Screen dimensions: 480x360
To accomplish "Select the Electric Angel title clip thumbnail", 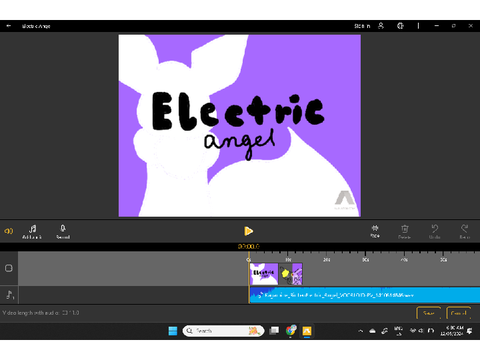I will [x=264, y=274].
